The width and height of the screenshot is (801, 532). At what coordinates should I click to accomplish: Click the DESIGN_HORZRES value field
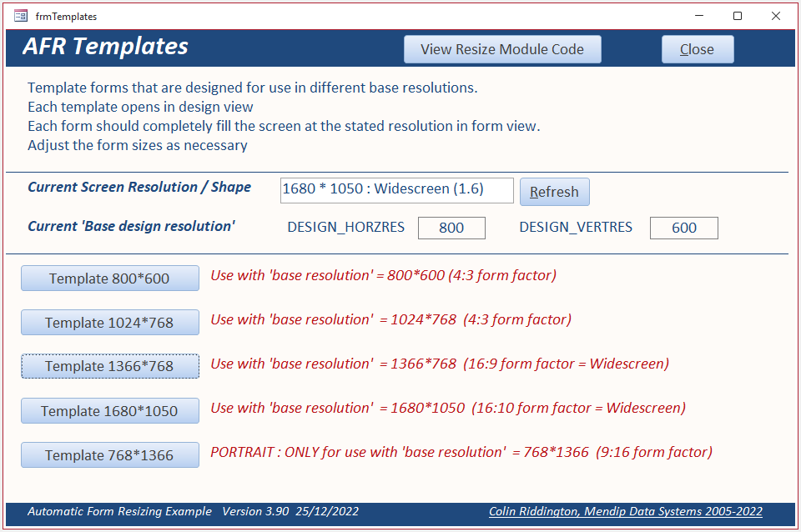coord(451,228)
